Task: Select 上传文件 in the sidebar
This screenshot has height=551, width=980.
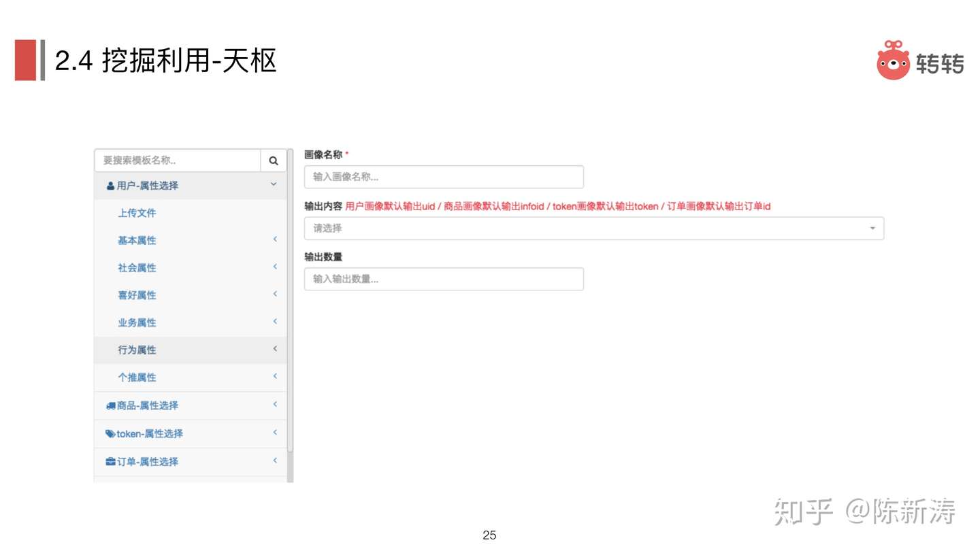Action: [x=137, y=212]
